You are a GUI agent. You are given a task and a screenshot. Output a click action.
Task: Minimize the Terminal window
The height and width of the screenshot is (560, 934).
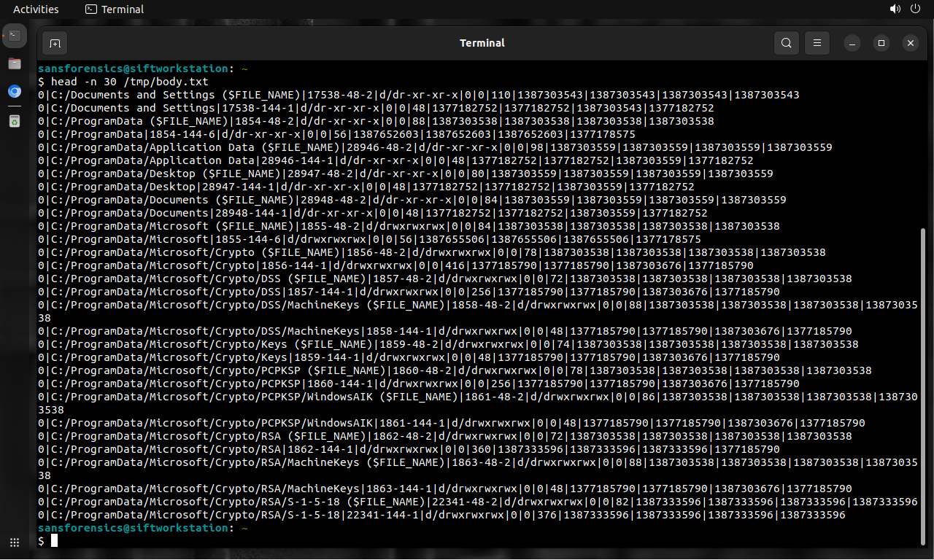pyautogui.click(x=852, y=44)
